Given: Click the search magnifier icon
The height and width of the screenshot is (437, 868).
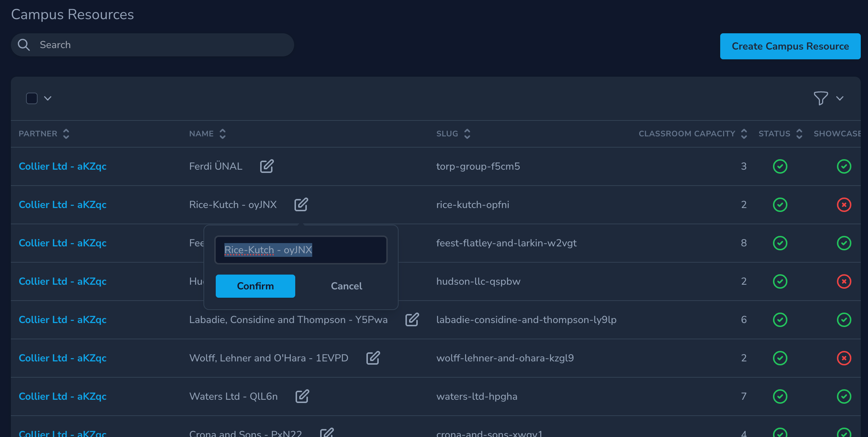Looking at the screenshot, I should click(x=24, y=45).
